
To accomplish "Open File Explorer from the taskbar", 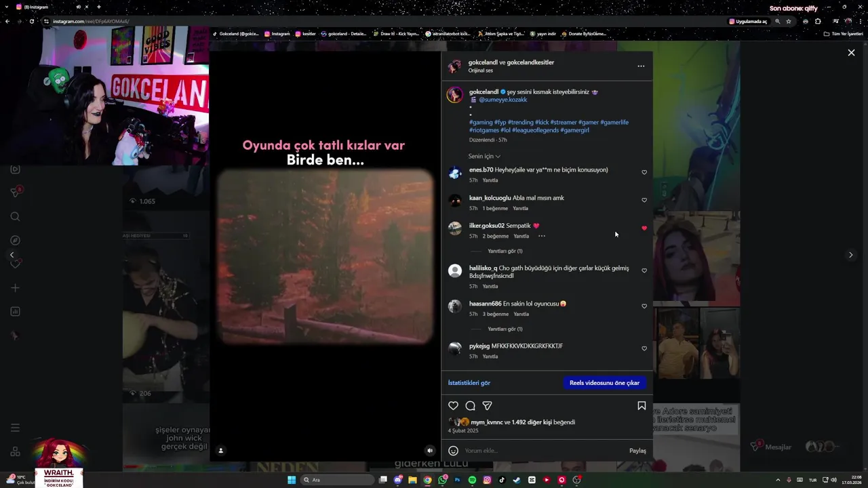I will 412,480.
